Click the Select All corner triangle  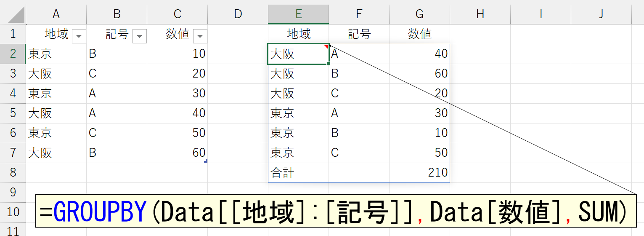16,15
